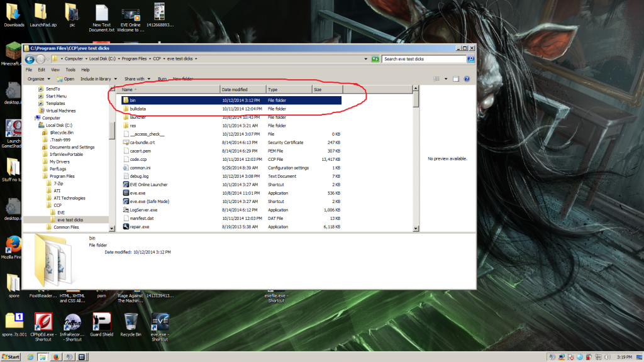Select the Mozilla Firefox desktop icon
The height and width of the screenshot is (362, 644).
(13, 247)
